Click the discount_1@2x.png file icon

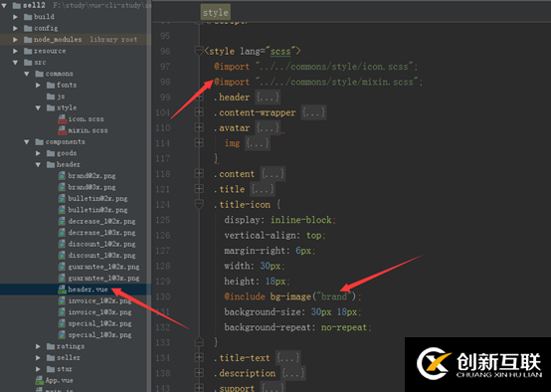click(62, 244)
